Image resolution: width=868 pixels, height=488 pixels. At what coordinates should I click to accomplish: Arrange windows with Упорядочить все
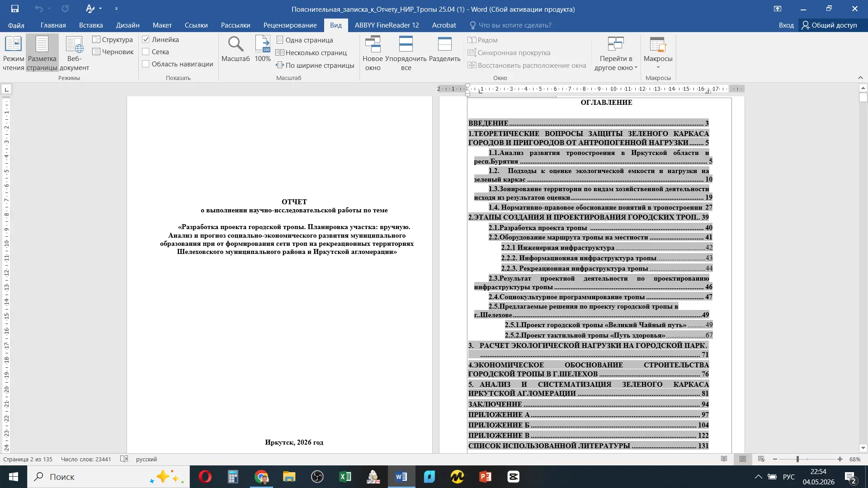406,53
